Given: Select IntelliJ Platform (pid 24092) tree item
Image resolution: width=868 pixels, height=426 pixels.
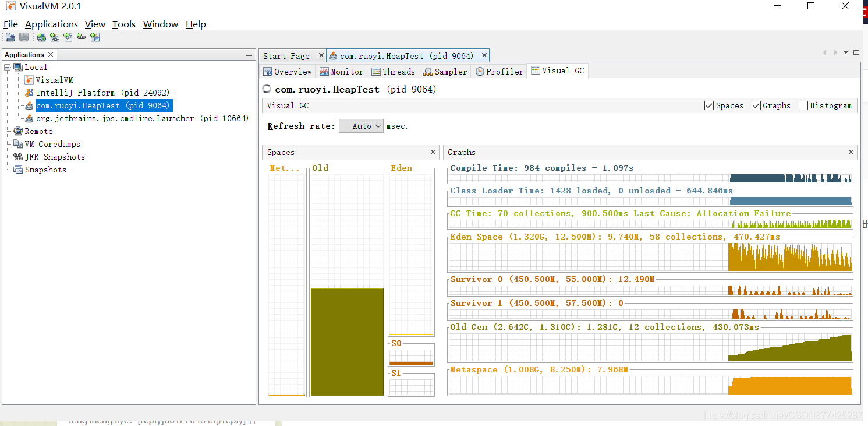Looking at the screenshot, I should [x=102, y=93].
